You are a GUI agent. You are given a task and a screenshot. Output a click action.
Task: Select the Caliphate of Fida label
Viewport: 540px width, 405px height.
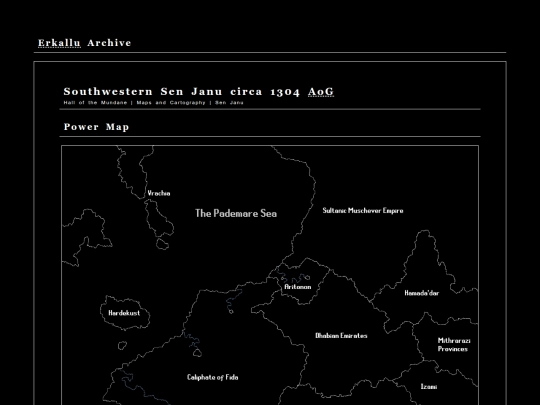click(212, 377)
